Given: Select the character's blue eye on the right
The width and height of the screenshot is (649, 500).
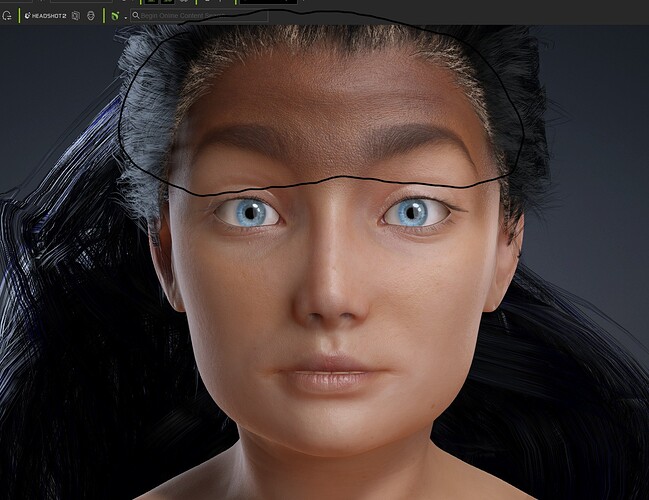Looking at the screenshot, I should (x=413, y=211).
